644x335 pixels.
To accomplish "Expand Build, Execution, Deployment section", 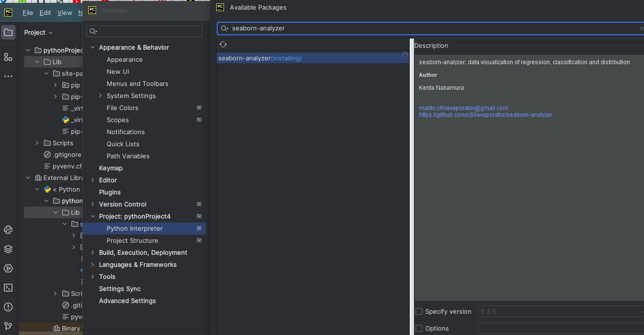I will click(93, 252).
